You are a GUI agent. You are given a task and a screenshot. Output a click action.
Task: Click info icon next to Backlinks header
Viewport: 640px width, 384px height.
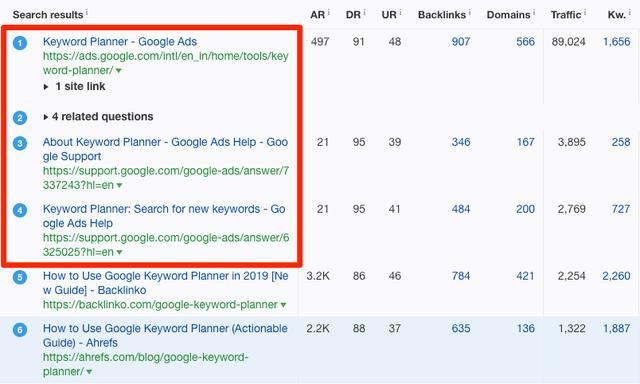(469, 13)
